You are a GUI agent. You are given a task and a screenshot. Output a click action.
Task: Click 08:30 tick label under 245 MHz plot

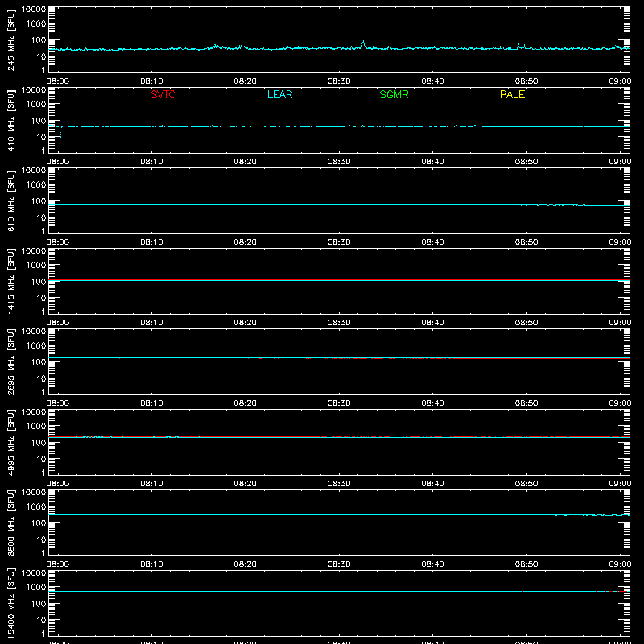339,81
